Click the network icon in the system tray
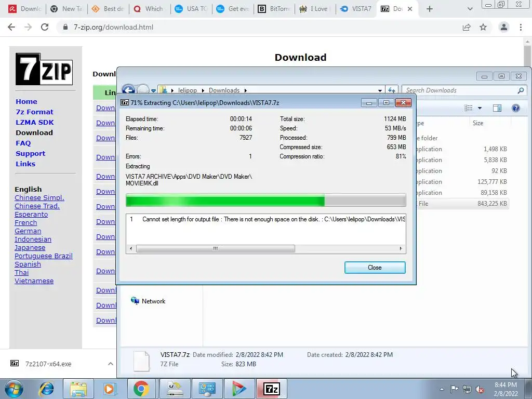The width and height of the screenshot is (532, 399). click(x=467, y=389)
